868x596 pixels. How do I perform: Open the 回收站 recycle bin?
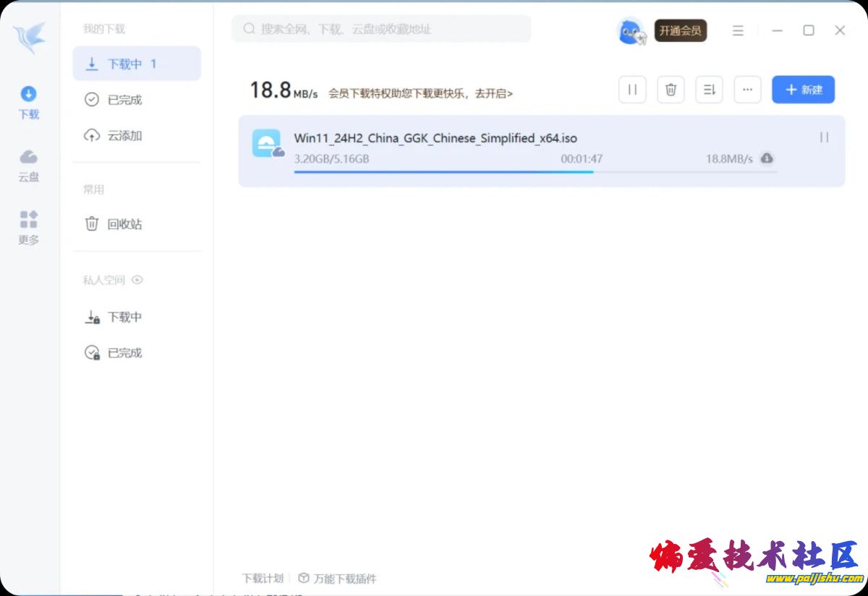pyautogui.click(x=124, y=224)
